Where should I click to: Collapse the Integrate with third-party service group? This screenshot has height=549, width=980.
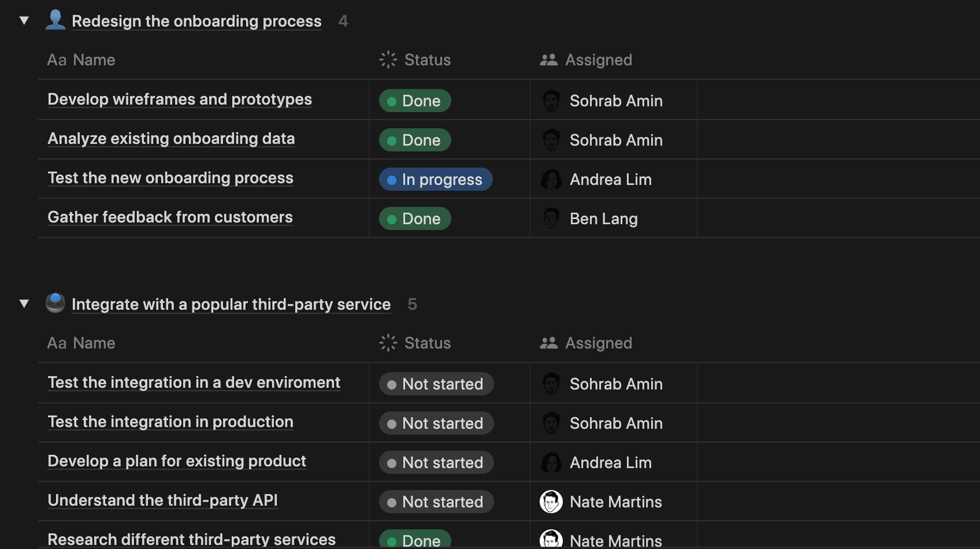[24, 304]
